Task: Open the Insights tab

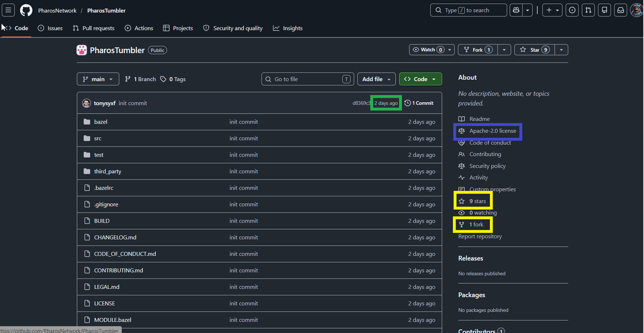Action: point(288,28)
